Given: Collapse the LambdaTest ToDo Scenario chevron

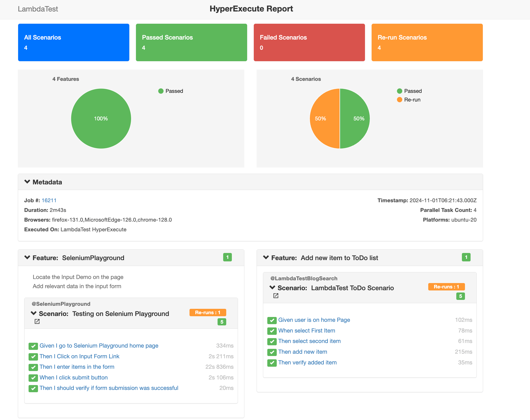Looking at the screenshot, I should [x=272, y=288].
